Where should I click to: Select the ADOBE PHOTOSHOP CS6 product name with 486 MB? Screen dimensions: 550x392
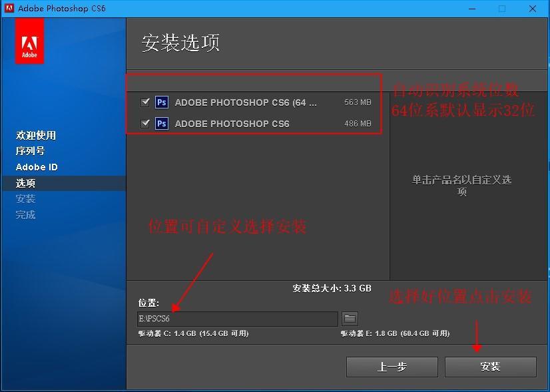232,124
